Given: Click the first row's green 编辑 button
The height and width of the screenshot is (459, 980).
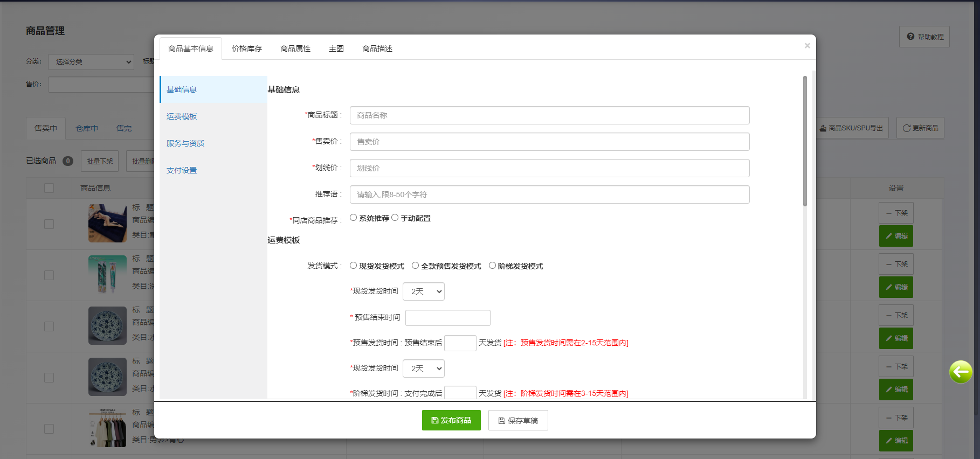Looking at the screenshot, I should [895, 236].
